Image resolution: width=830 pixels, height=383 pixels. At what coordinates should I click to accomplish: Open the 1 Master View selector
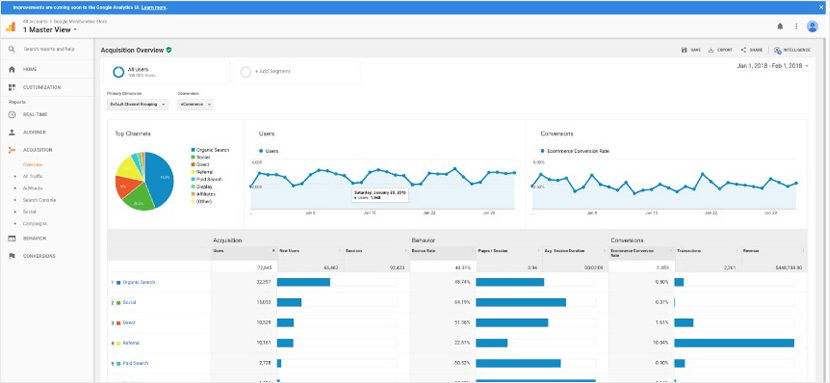click(50, 30)
